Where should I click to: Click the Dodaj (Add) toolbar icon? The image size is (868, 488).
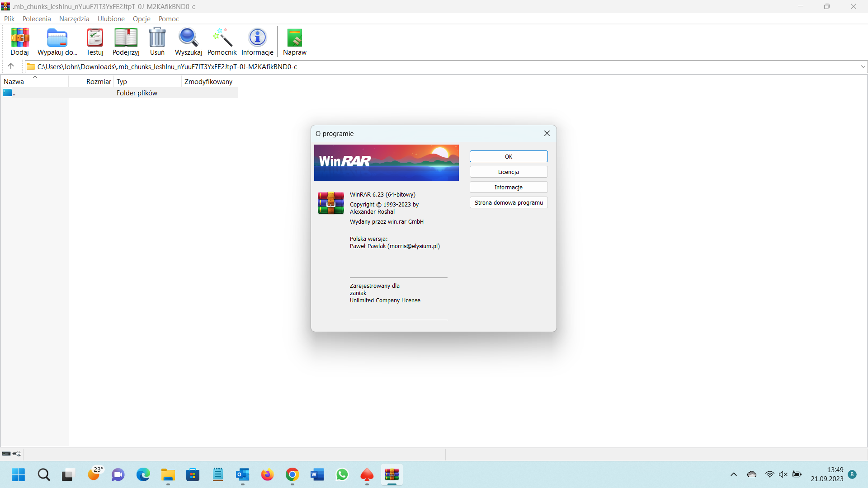(20, 42)
